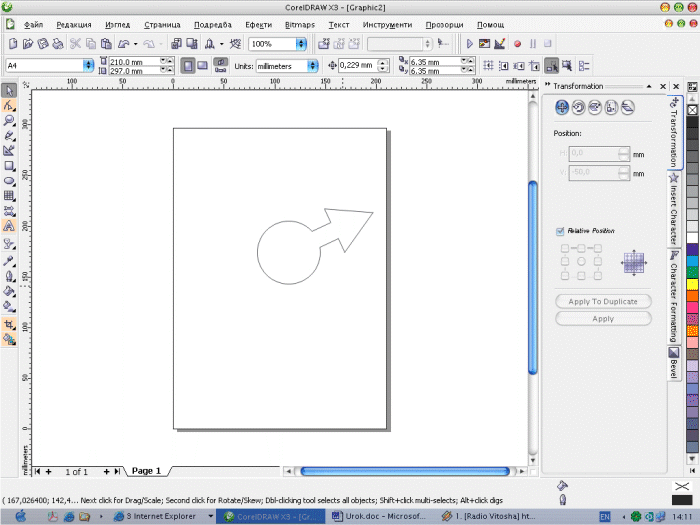
Task: Open Radio Vitosha window from taskbar
Action: click(490, 516)
